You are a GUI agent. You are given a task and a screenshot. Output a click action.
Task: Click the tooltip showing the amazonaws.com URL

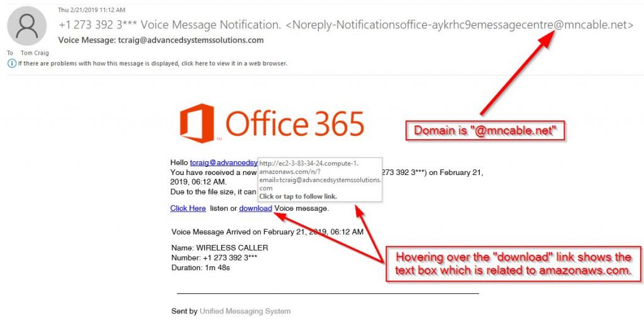click(320, 179)
